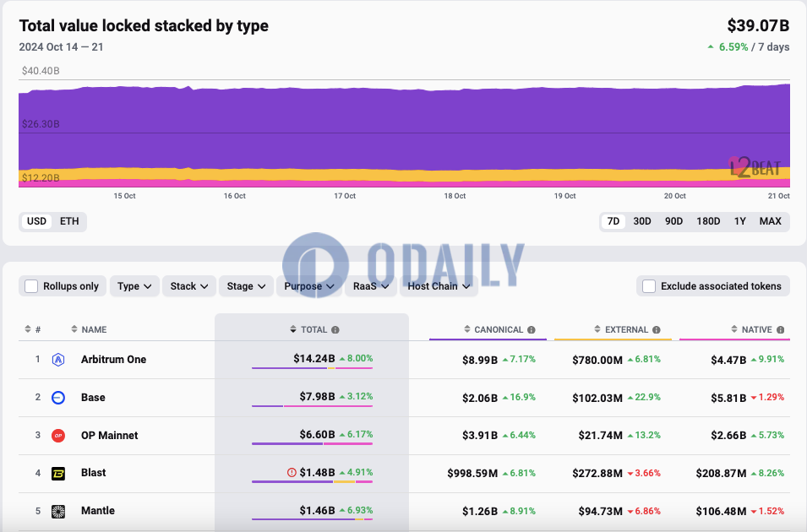This screenshot has width=807, height=532.
Task: Click the info icon next to EXTERNAL
Action: tap(657, 330)
